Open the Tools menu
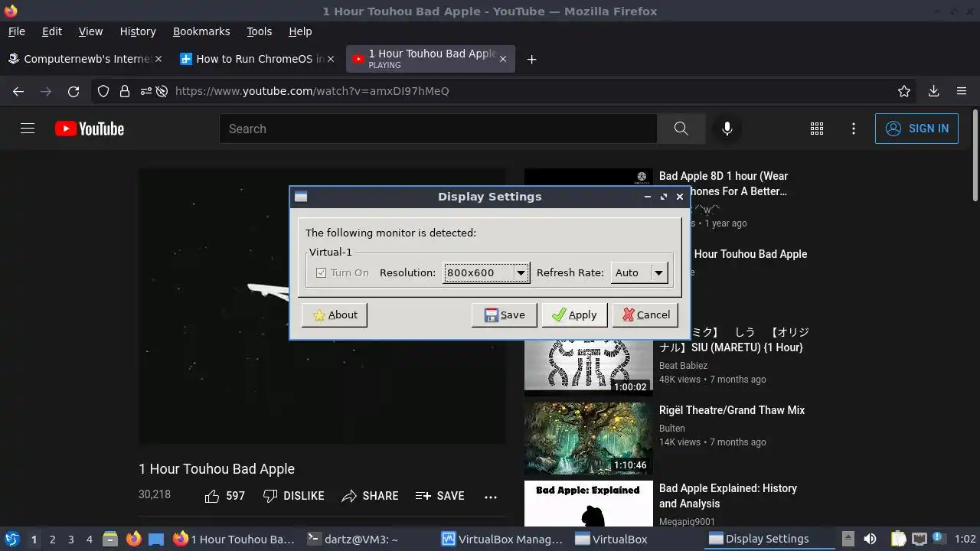Screen dimensions: 980x551 259,31
